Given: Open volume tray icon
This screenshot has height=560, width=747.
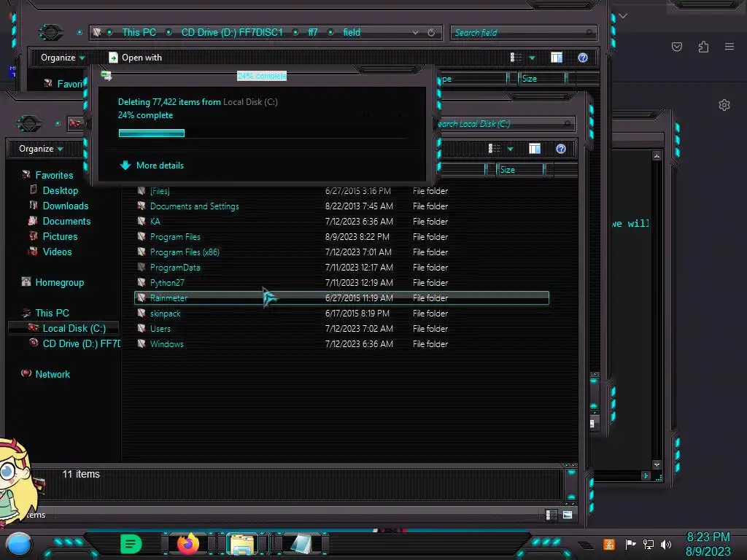Looking at the screenshot, I should 666,544.
